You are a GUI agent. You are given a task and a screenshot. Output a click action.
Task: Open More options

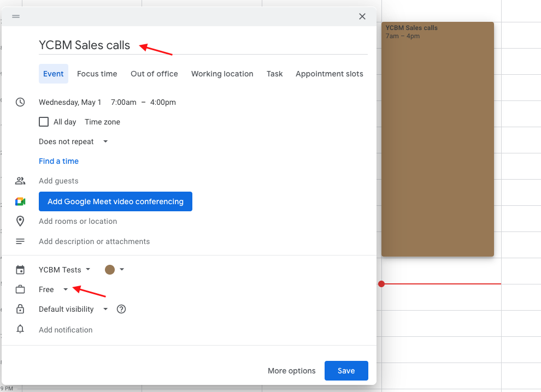292,371
